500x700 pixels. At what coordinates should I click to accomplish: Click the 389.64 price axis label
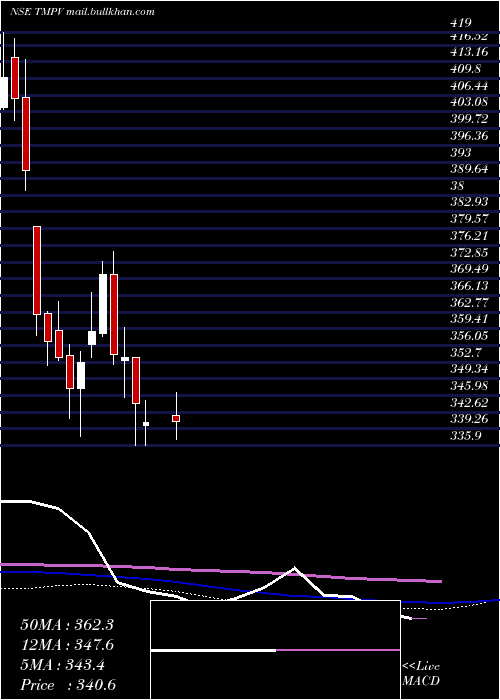469,169
